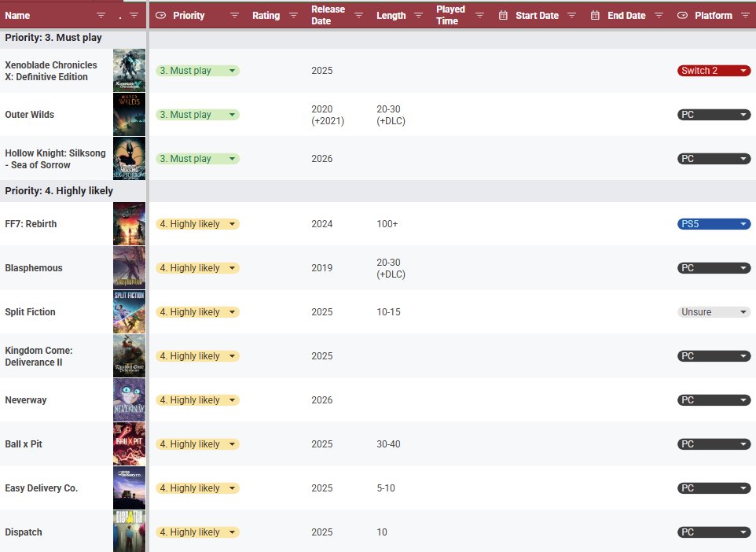Select Length cell '30-40' for Ball x Pit
Image resolution: width=756 pixels, height=552 pixels.
pyautogui.click(x=400, y=444)
